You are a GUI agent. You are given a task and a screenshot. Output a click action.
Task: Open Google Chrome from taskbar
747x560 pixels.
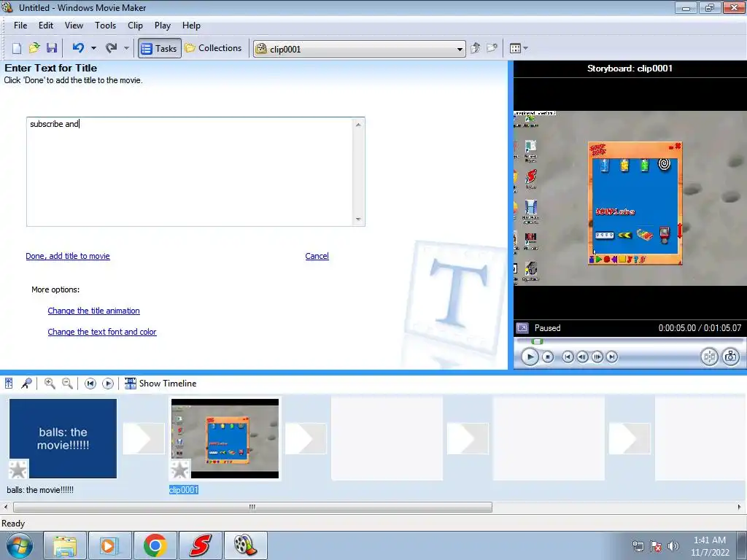pyautogui.click(x=155, y=545)
